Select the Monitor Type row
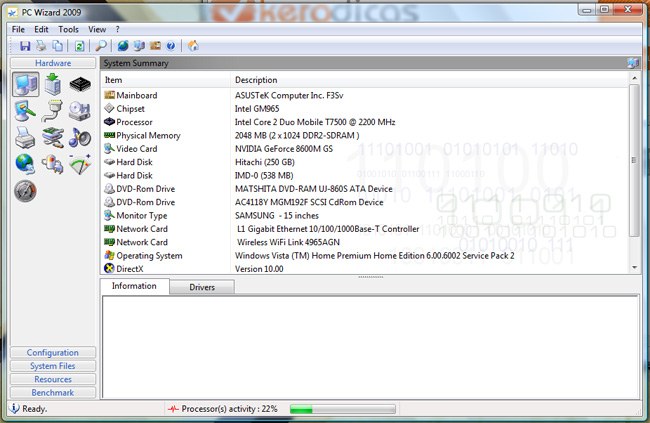This screenshot has height=423, width=650. tap(365, 216)
